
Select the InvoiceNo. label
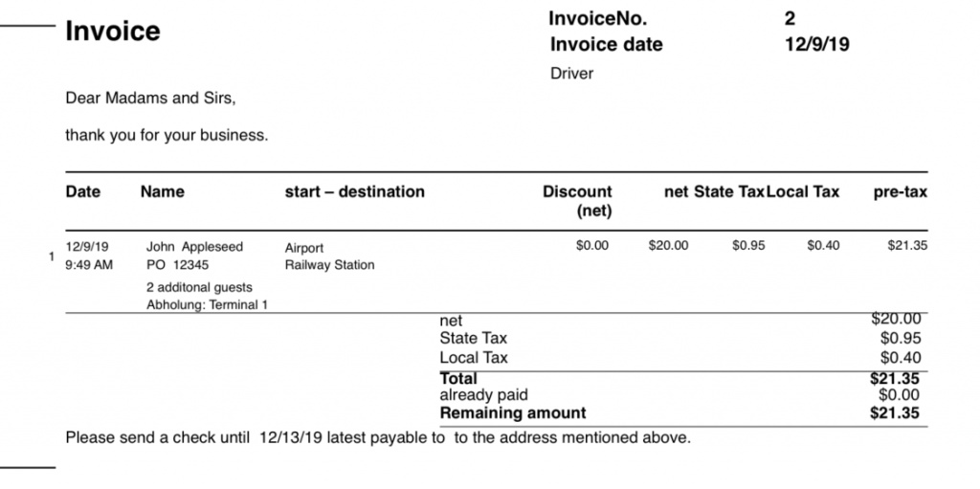(x=597, y=19)
